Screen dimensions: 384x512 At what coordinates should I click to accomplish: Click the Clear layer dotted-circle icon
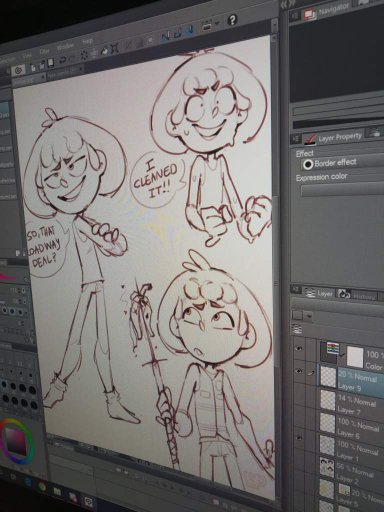(84, 55)
